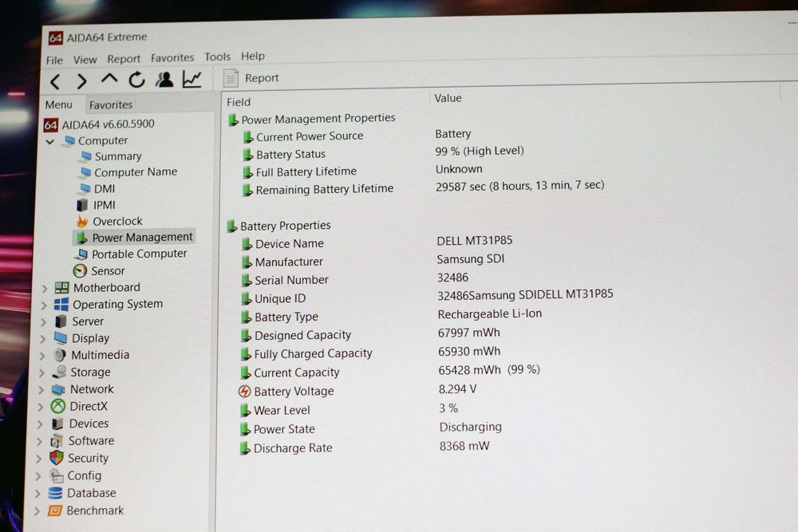Open the user profile icon in the toolbar

pos(164,79)
